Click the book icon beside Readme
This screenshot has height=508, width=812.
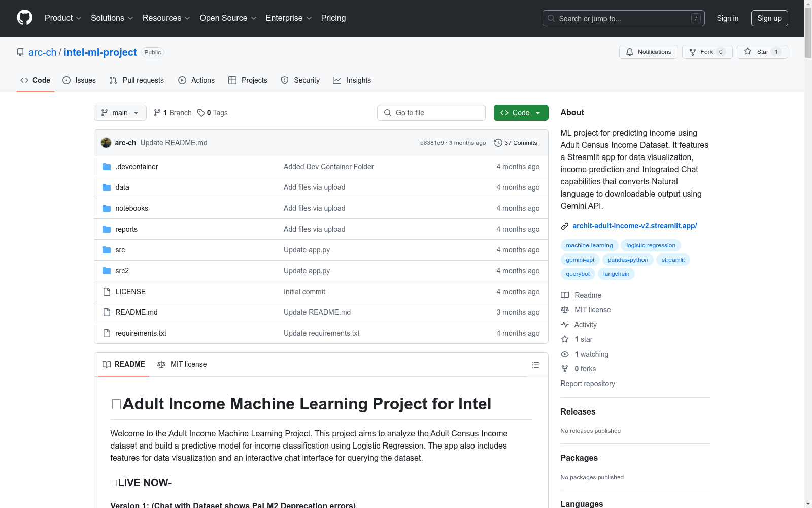pos(565,295)
